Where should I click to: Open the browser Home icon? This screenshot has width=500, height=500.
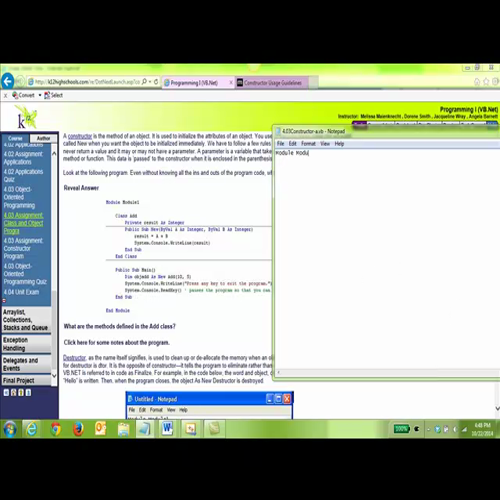coord(477,82)
